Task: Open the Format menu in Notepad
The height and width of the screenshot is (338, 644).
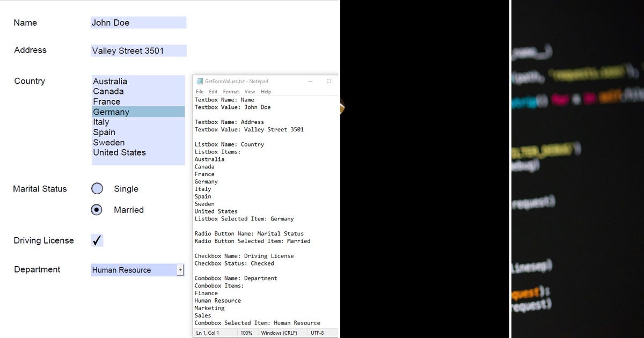Action: pos(231,91)
